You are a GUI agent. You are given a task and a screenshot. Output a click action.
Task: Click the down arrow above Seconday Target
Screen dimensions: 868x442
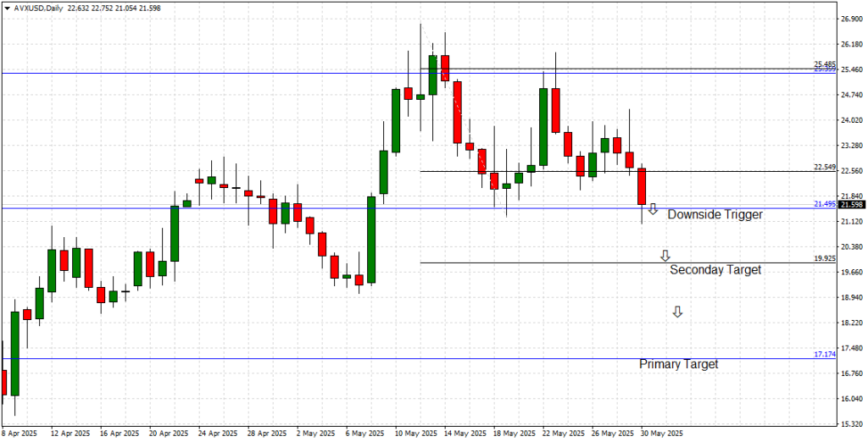[665, 256]
